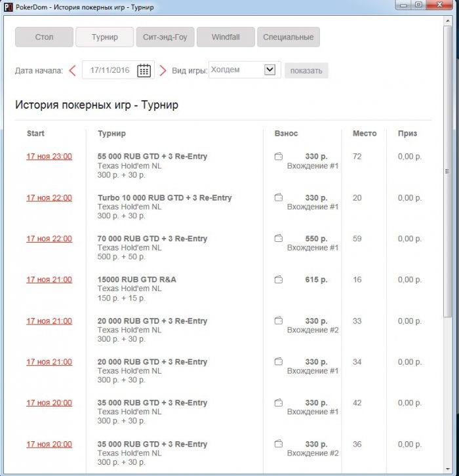This screenshot has width=459, height=476.
Task: Open 17 ноя 21:00 link with place 33
Action: pyautogui.click(x=49, y=321)
